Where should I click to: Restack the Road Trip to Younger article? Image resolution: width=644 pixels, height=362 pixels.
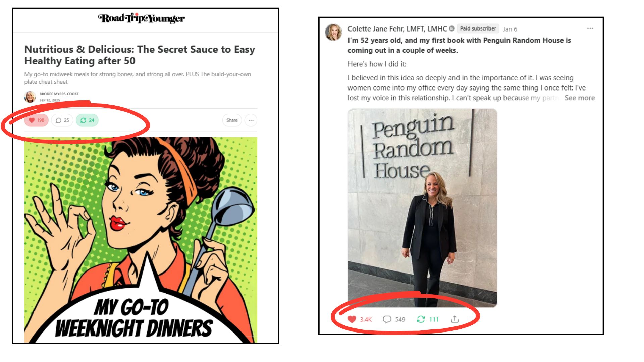tap(87, 120)
